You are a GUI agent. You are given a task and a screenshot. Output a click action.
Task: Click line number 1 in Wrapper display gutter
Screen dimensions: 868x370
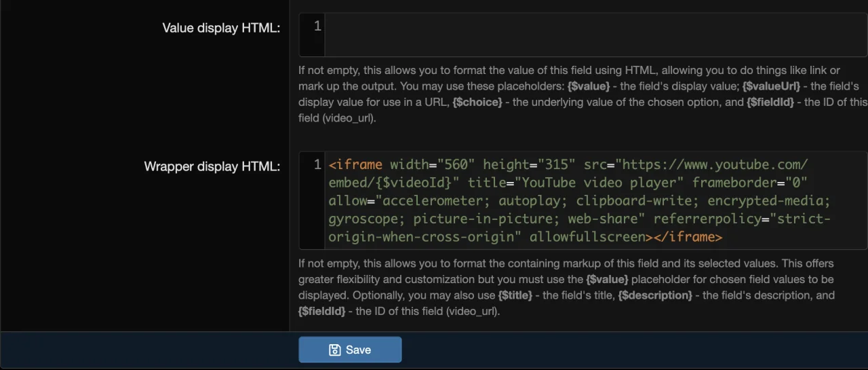[317, 165]
